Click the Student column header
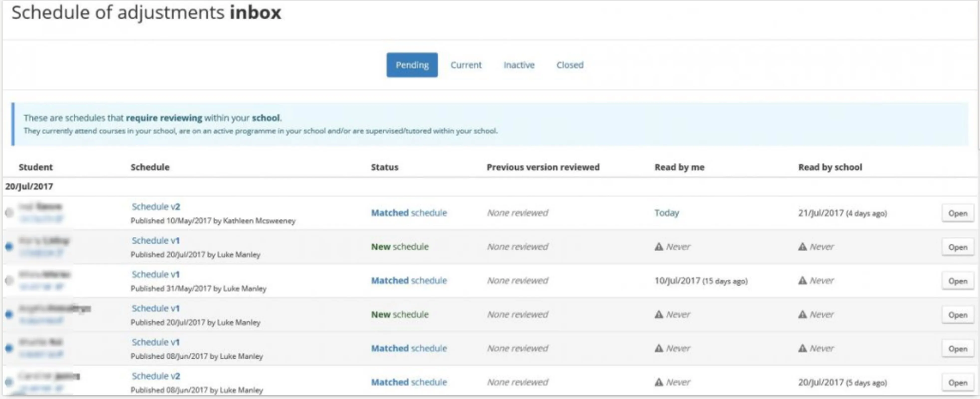Viewport: 980px width, 399px height. 36,167
